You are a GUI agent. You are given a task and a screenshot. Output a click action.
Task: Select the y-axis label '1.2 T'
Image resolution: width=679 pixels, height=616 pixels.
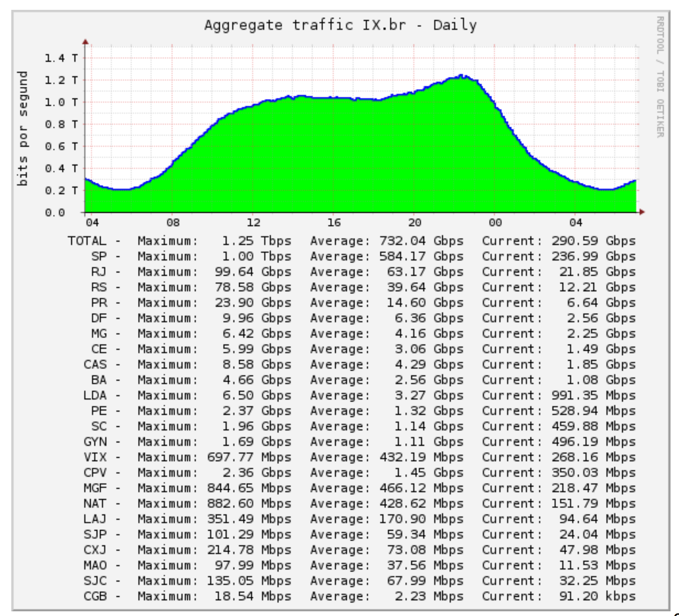tap(62, 80)
